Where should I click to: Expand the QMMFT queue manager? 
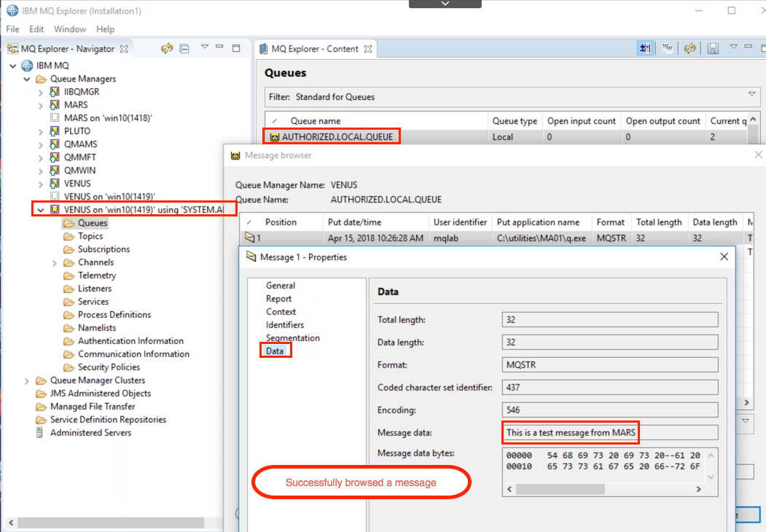tap(41, 158)
